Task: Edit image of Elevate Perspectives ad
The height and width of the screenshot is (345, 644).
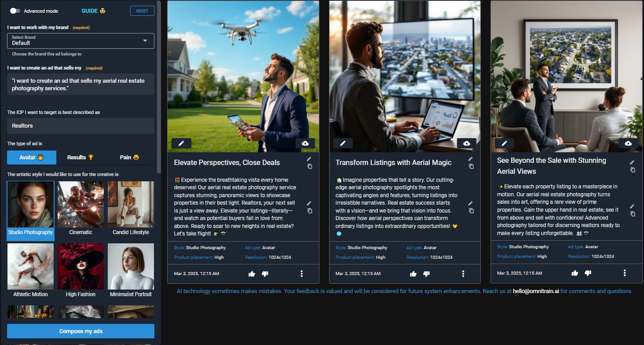Action: (x=181, y=143)
